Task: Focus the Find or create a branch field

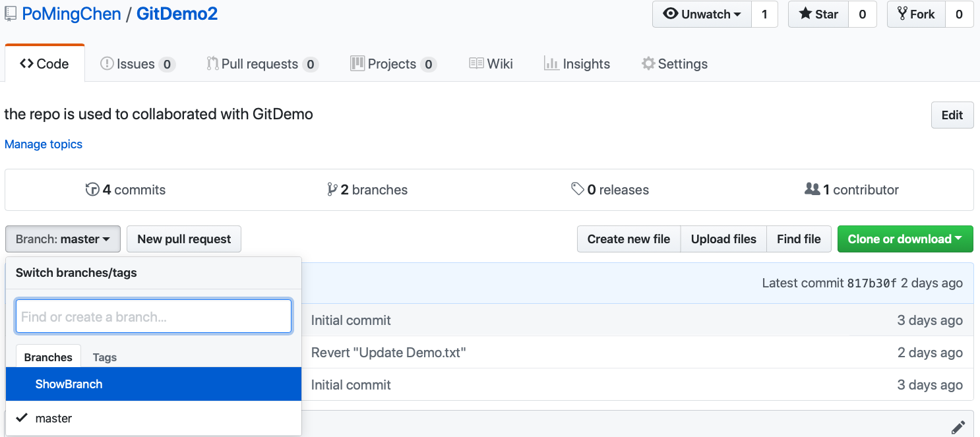Action: click(x=153, y=317)
